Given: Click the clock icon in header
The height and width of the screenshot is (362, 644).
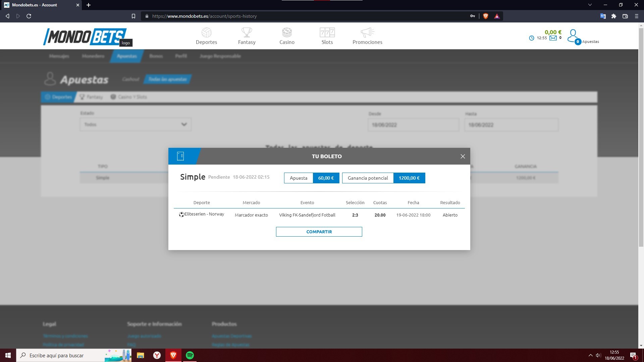Looking at the screenshot, I should pos(531,38).
